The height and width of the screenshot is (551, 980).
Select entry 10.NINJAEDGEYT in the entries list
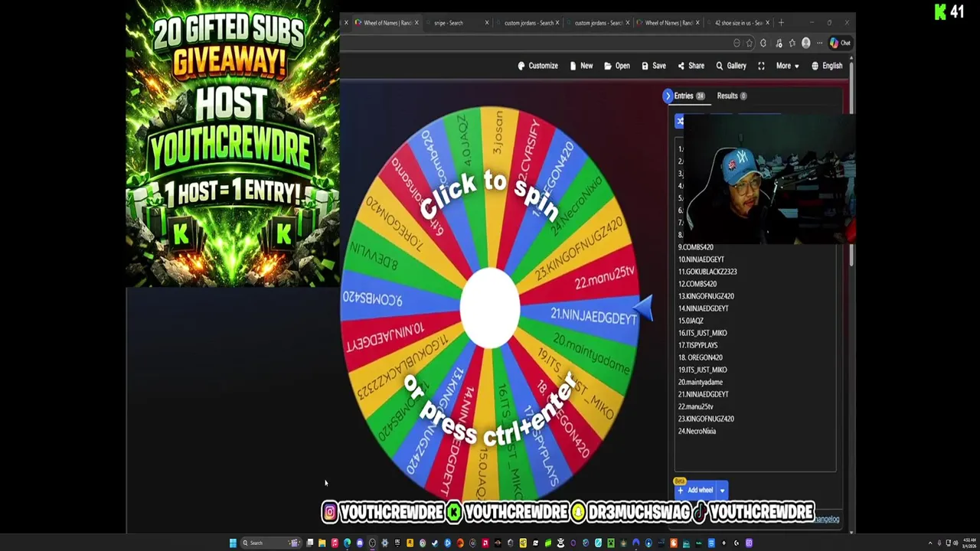(x=701, y=259)
